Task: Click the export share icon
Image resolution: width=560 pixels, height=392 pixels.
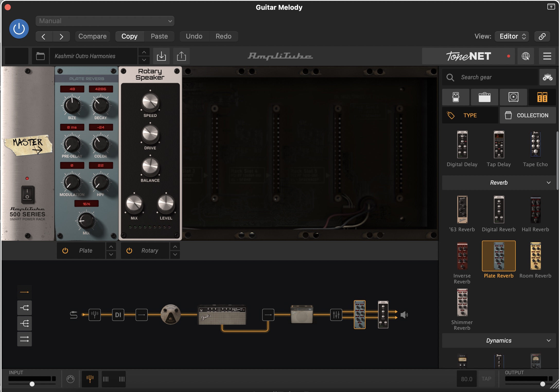Action: (181, 56)
